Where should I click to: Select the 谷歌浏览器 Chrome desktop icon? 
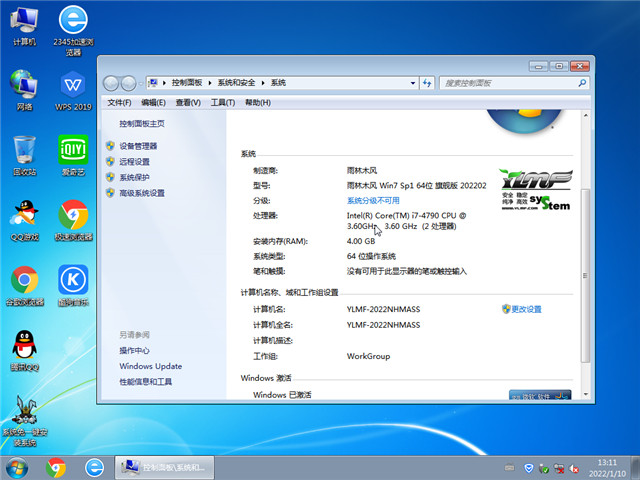24,286
